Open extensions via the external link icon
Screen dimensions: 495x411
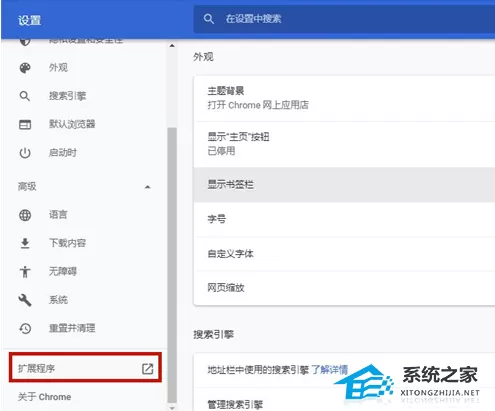147,369
